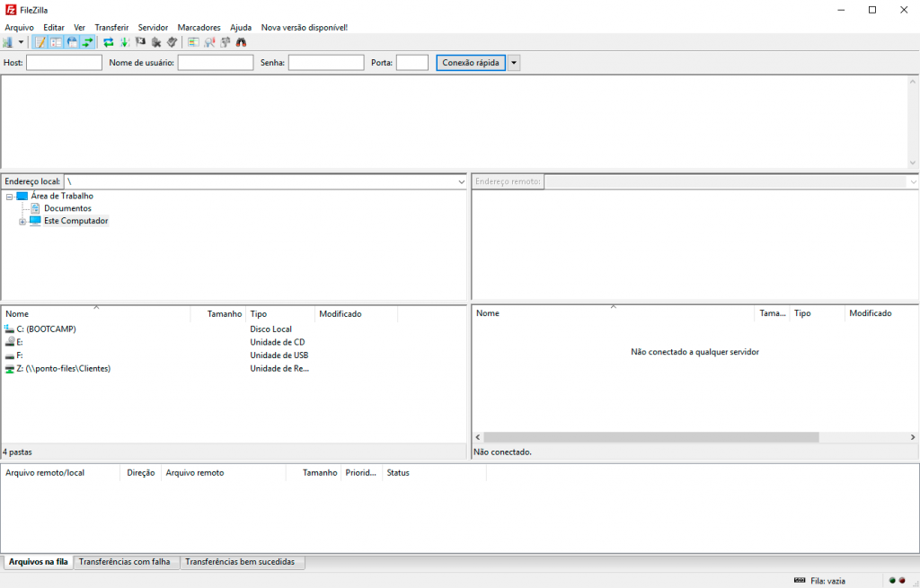Click the FileZilla logo in title bar
Image resolution: width=920 pixels, height=588 pixels.
11,10
